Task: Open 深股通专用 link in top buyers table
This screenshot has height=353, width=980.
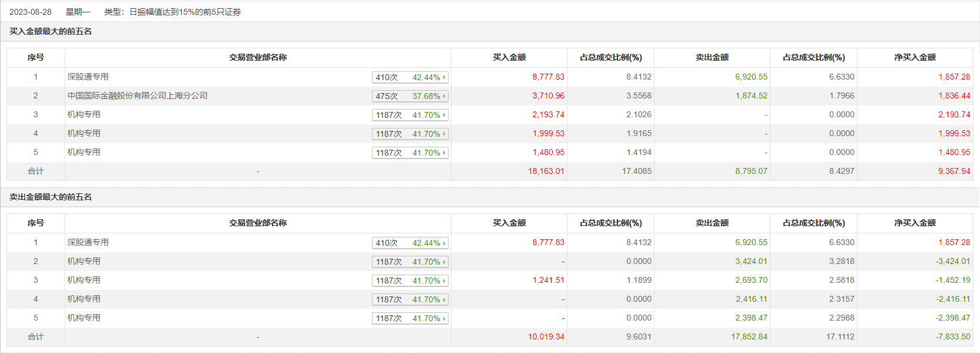Action: (x=88, y=77)
